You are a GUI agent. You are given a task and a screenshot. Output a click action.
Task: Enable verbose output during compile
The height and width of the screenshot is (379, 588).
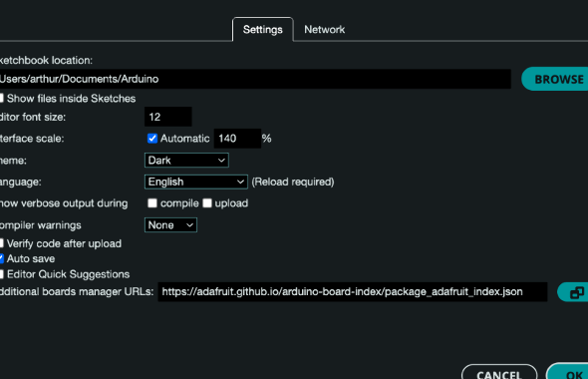click(x=151, y=203)
